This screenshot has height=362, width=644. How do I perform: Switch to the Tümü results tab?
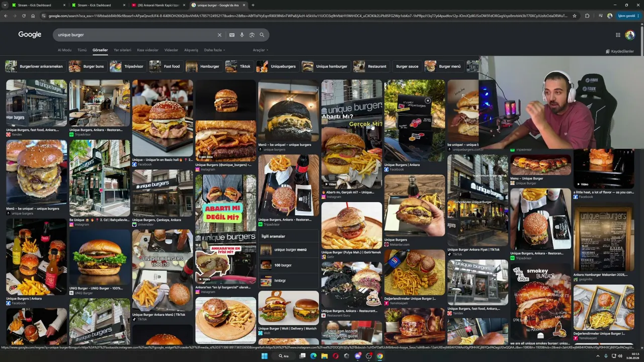[x=82, y=50]
